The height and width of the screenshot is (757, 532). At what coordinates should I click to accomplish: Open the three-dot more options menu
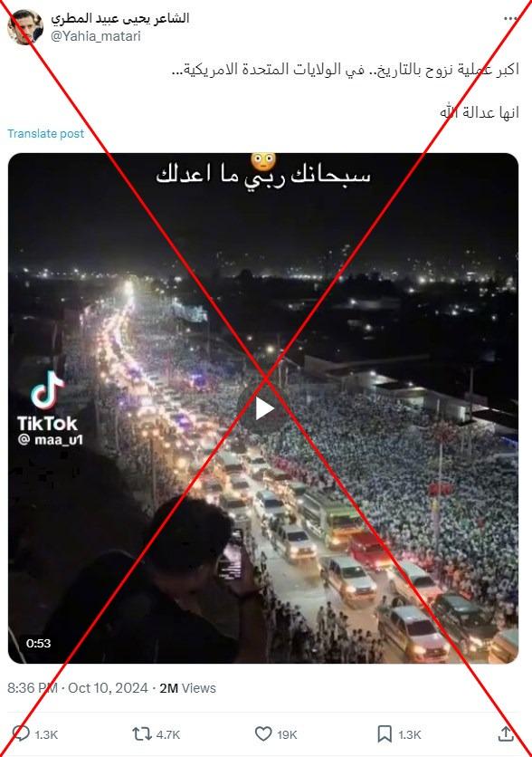pos(510,18)
